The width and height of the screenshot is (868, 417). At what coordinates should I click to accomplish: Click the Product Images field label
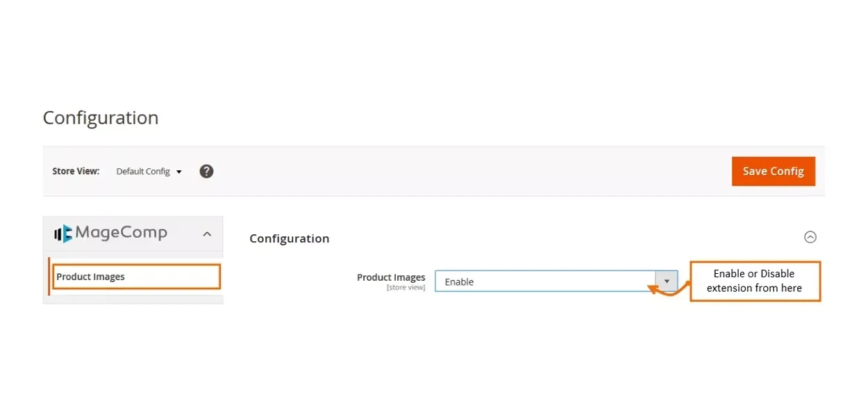click(x=391, y=277)
